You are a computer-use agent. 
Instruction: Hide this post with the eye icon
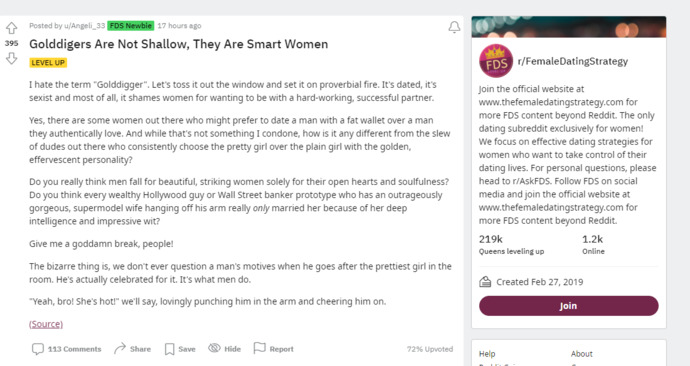(214, 348)
